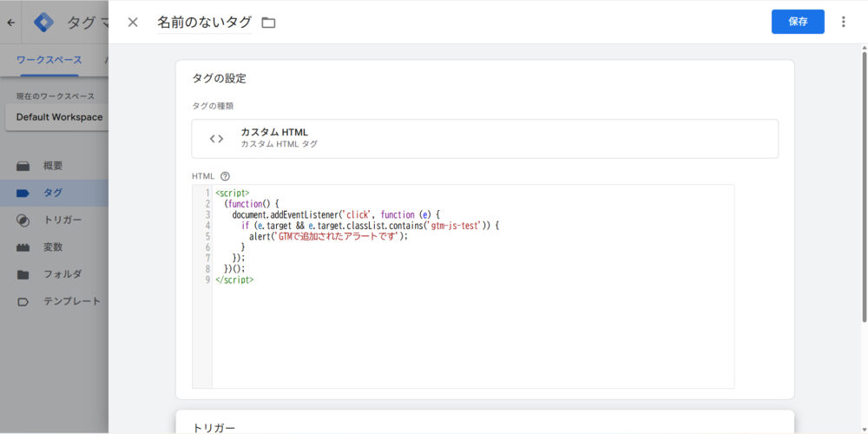Screen dimensions: 868x434
Task: Close the tag editor with the X icon
Action: click(133, 23)
